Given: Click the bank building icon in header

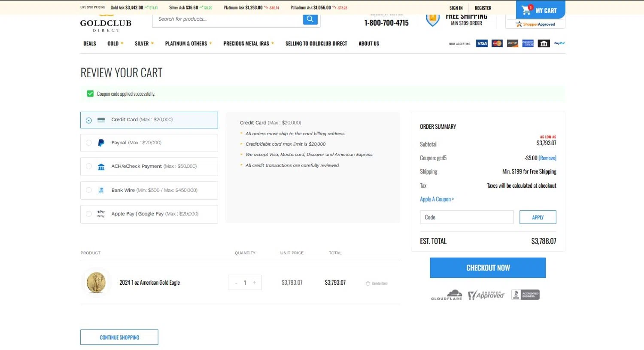Looking at the screenshot, I should click(544, 43).
